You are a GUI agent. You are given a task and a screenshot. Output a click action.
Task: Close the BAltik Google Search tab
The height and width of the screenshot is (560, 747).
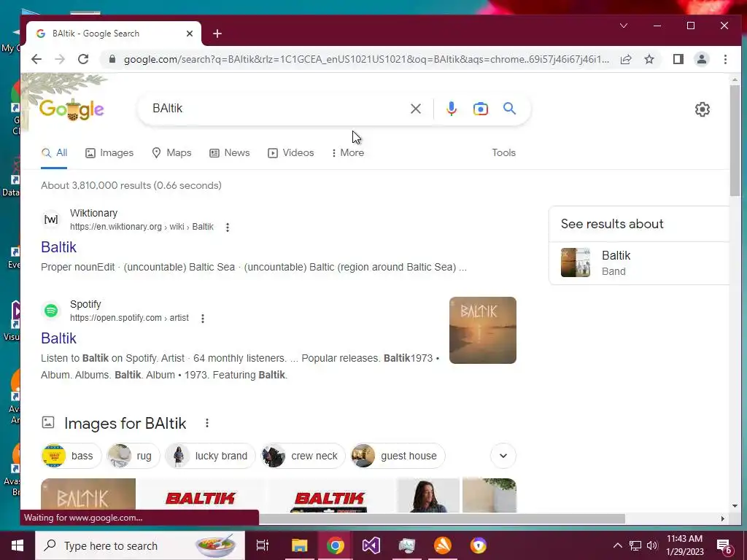pyautogui.click(x=190, y=34)
